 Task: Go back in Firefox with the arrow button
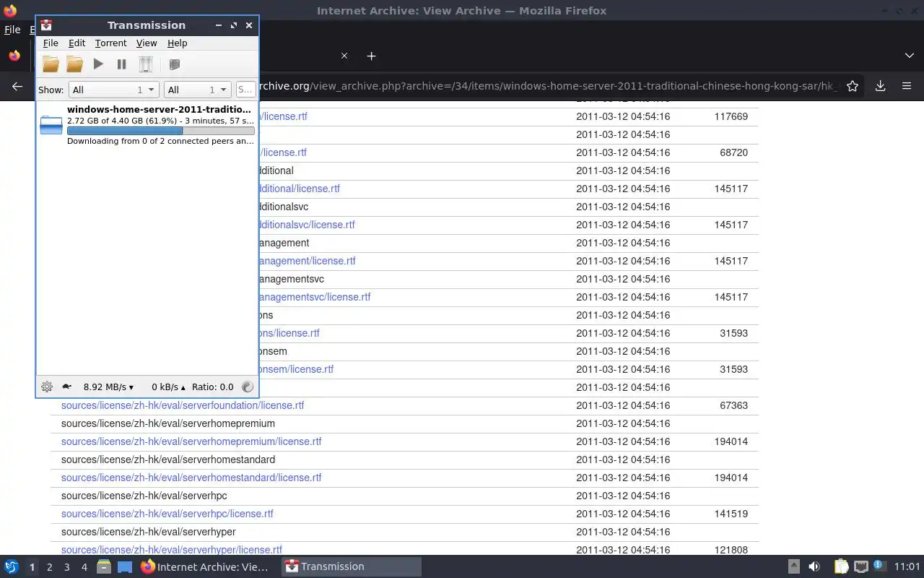click(17, 86)
